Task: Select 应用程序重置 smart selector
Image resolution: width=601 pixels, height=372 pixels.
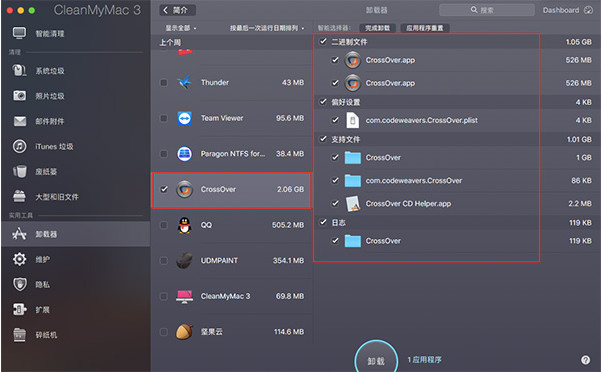Action: (425, 28)
